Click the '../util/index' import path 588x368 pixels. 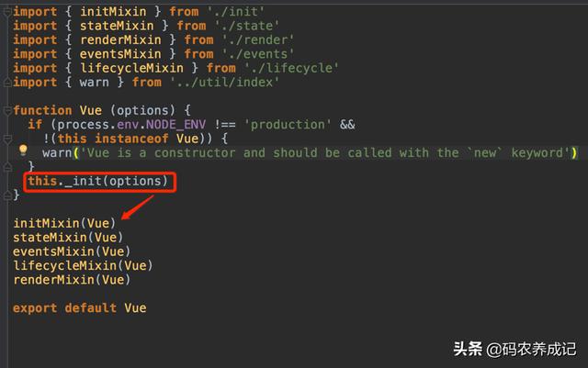click(x=224, y=82)
